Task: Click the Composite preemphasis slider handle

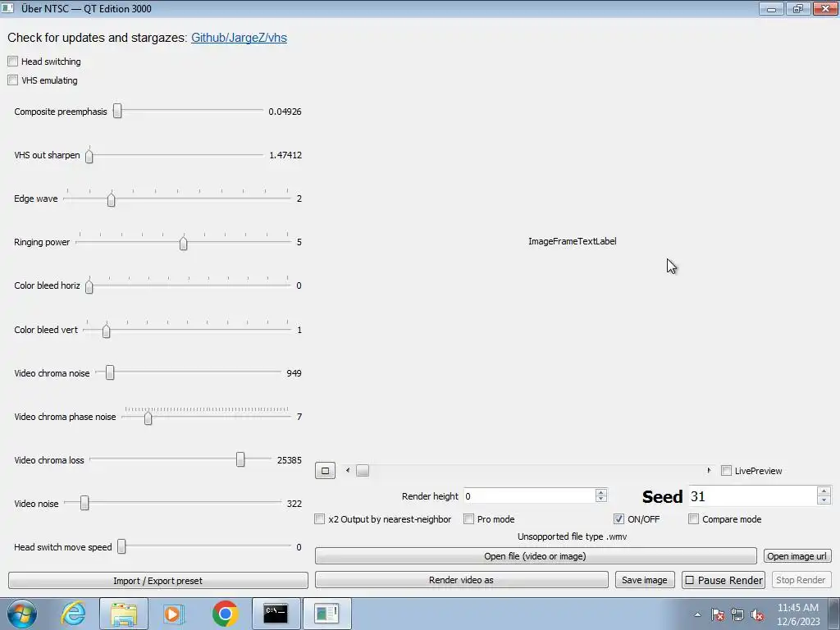Action: click(117, 111)
